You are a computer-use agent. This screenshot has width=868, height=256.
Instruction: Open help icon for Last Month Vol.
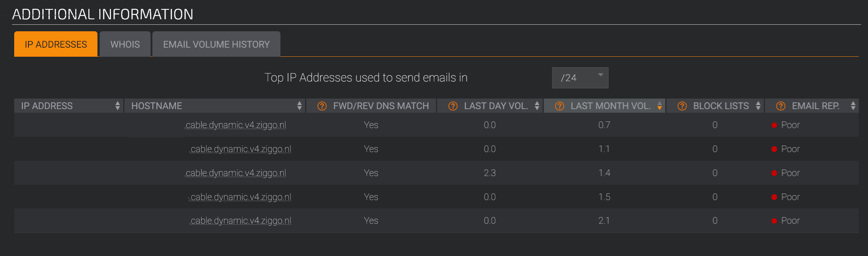(559, 106)
